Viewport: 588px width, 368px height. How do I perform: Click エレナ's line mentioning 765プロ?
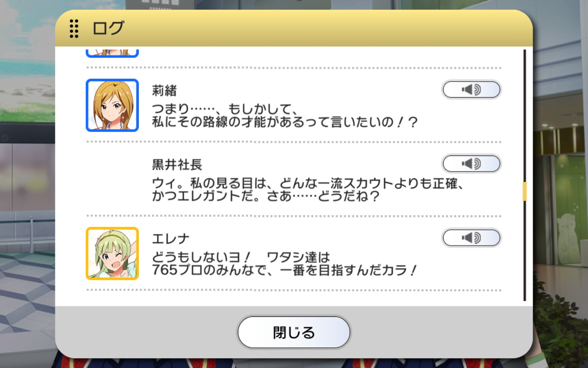284,264
